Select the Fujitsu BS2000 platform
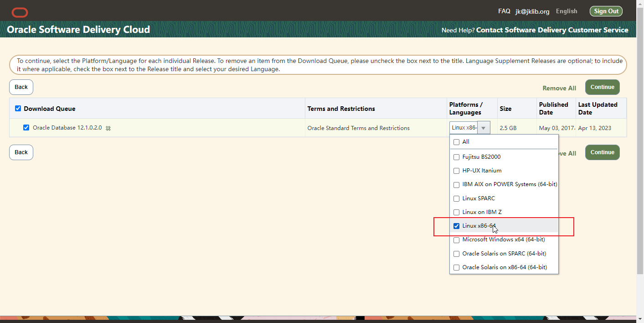The height and width of the screenshot is (323, 644). point(456,157)
